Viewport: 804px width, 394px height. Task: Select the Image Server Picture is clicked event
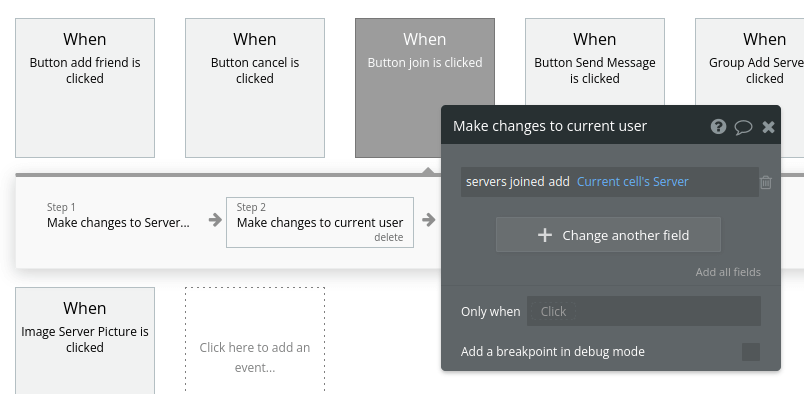pyautogui.click(x=85, y=340)
